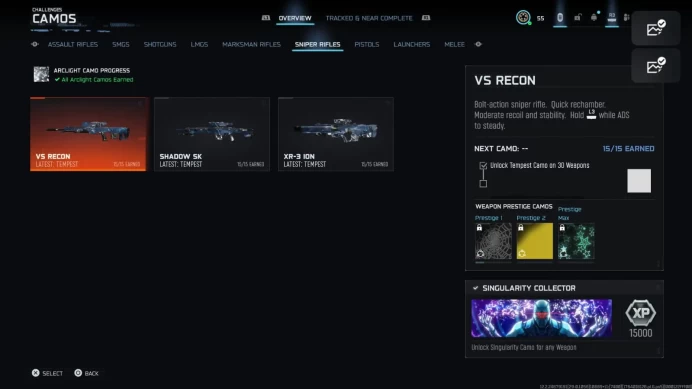Click the next-category icon after MELEE
Image resolution: width=692 pixels, height=389 pixels.
tap(478, 44)
